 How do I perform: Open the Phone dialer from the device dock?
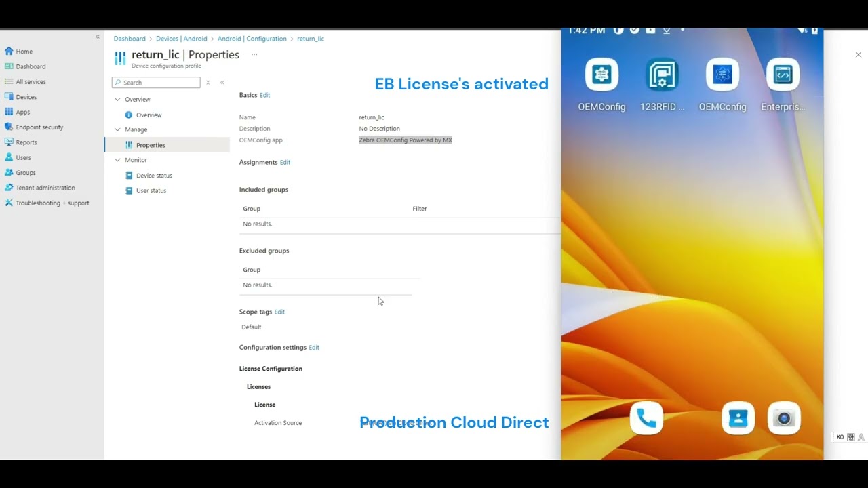click(x=646, y=418)
